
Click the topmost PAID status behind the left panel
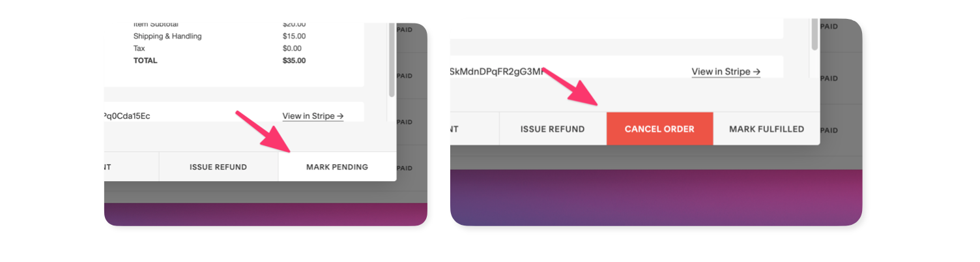tap(405, 29)
